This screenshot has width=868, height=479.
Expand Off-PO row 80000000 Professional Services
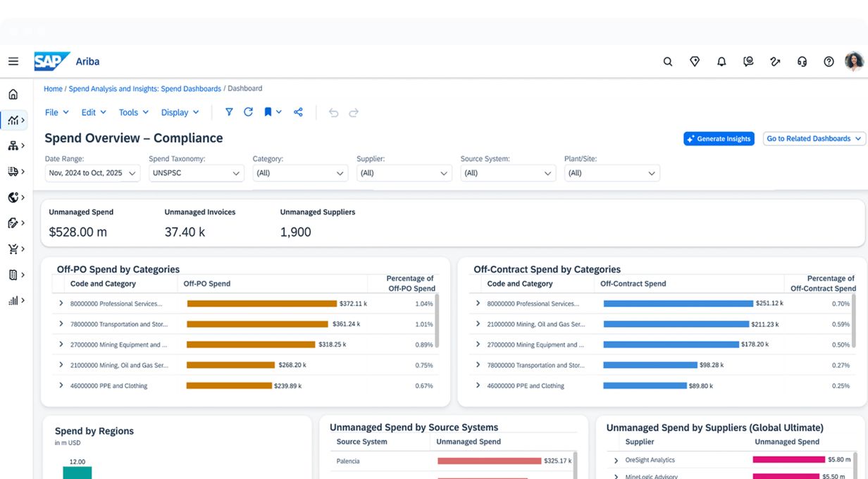click(61, 304)
